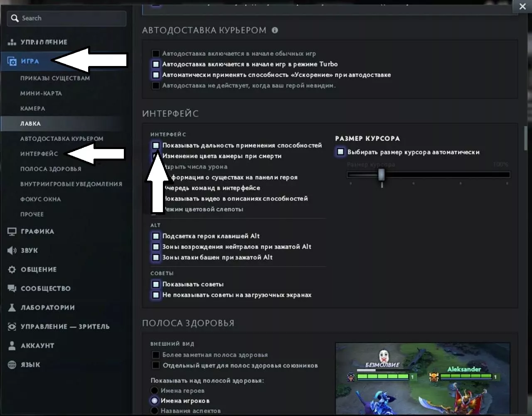
Task: Click into the Search input field
Action: pos(66,18)
